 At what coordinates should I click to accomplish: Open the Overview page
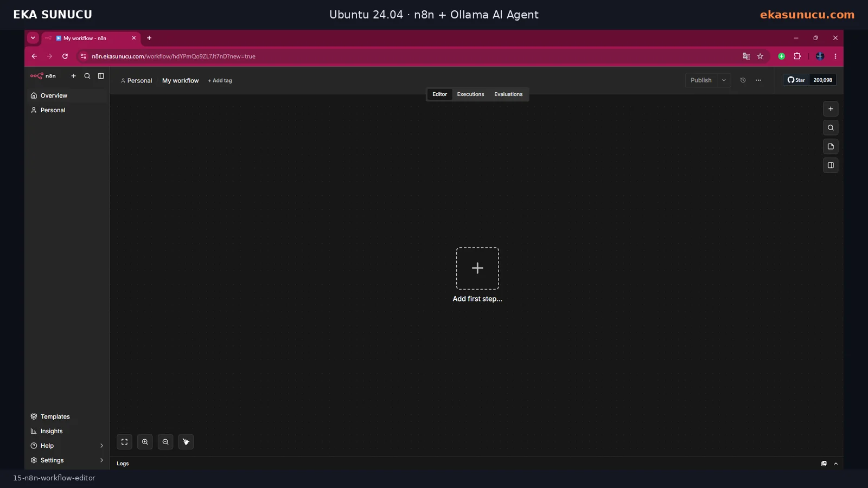coord(67,95)
